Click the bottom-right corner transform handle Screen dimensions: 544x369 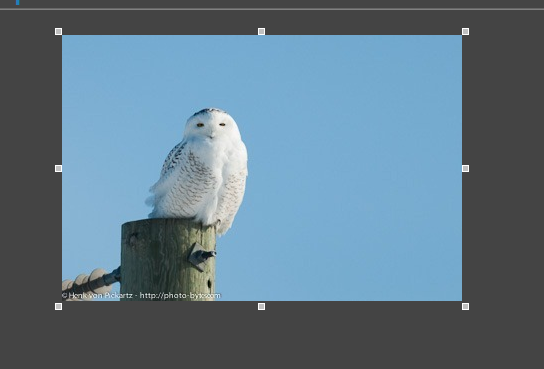[x=466, y=307]
